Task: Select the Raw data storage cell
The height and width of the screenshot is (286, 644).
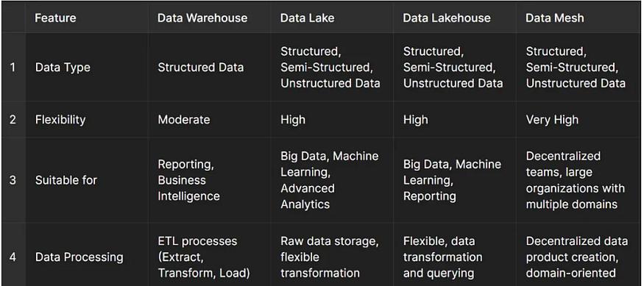Action: (330, 257)
